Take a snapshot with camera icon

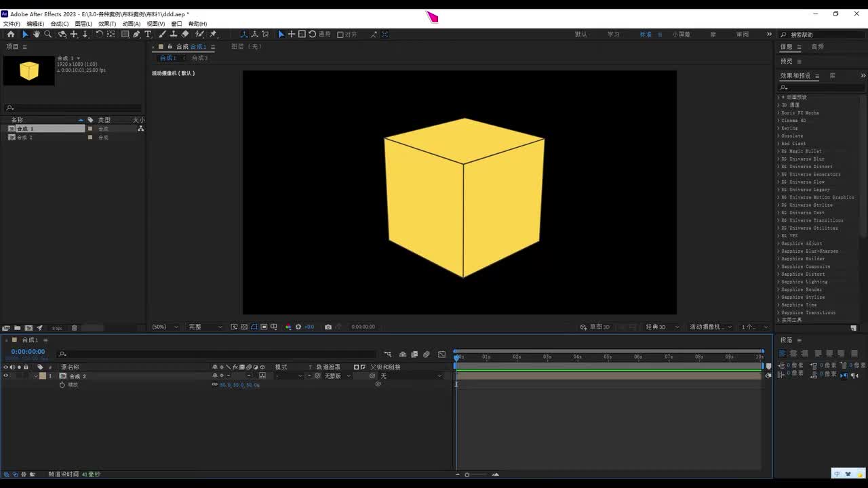point(328,327)
